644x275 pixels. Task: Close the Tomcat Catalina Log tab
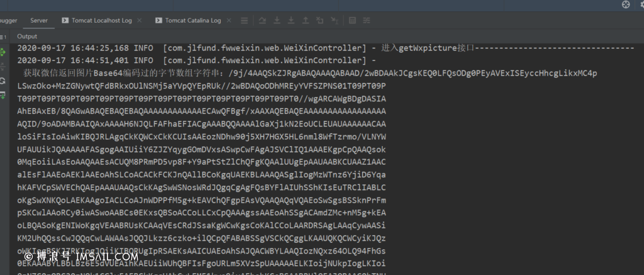pyautogui.click(x=230, y=21)
